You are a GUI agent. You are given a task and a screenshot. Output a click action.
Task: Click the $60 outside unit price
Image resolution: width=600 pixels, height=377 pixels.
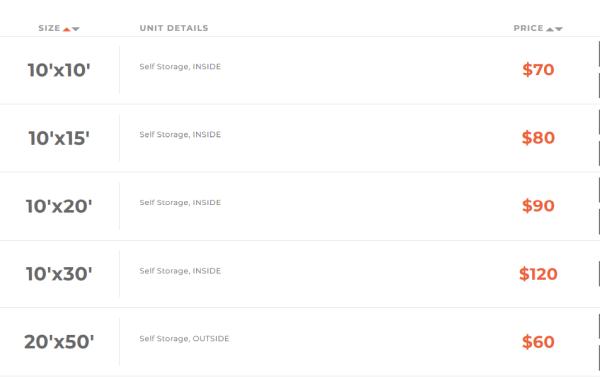pos(538,342)
